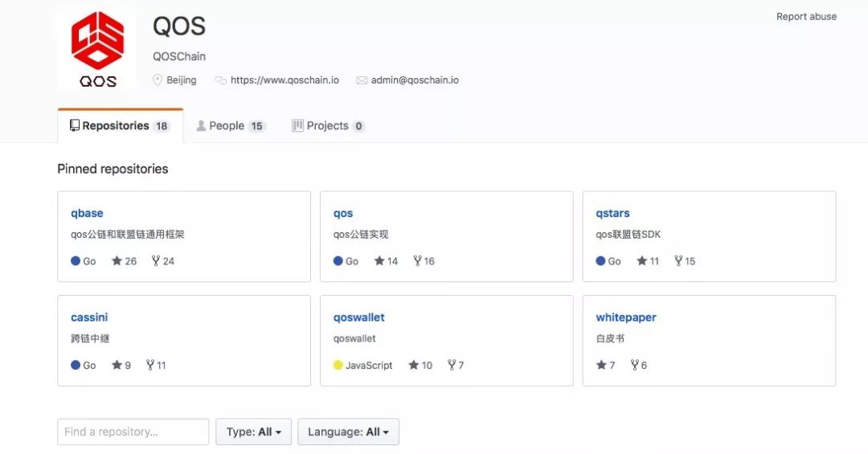The image size is (868, 454).
Task: Click the person icon on People tab
Action: [201, 125]
